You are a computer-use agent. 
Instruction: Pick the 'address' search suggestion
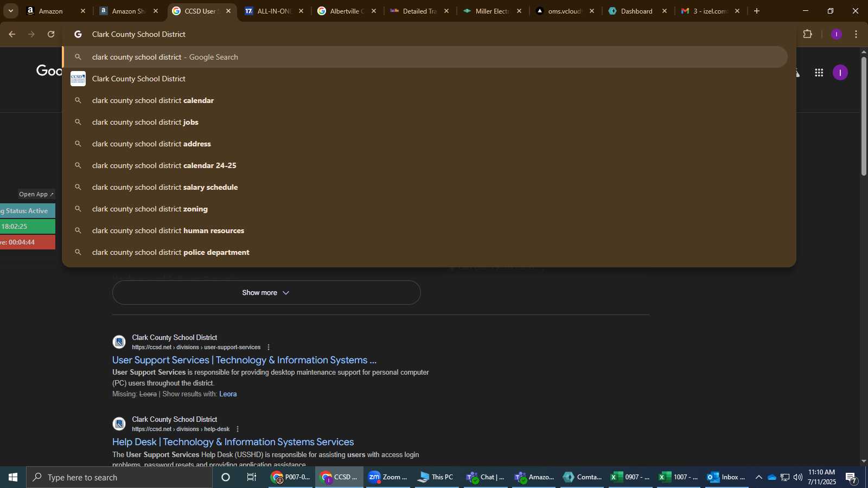coord(425,144)
